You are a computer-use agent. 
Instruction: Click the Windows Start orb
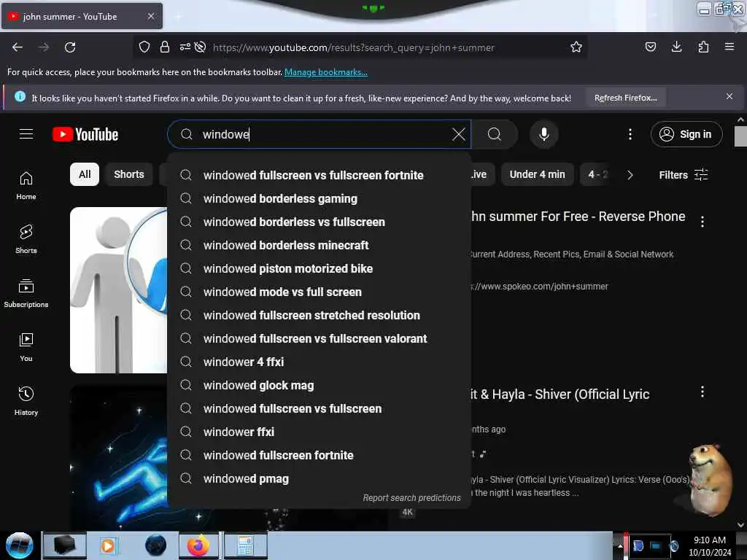pyautogui.click(x=20, y=545)
